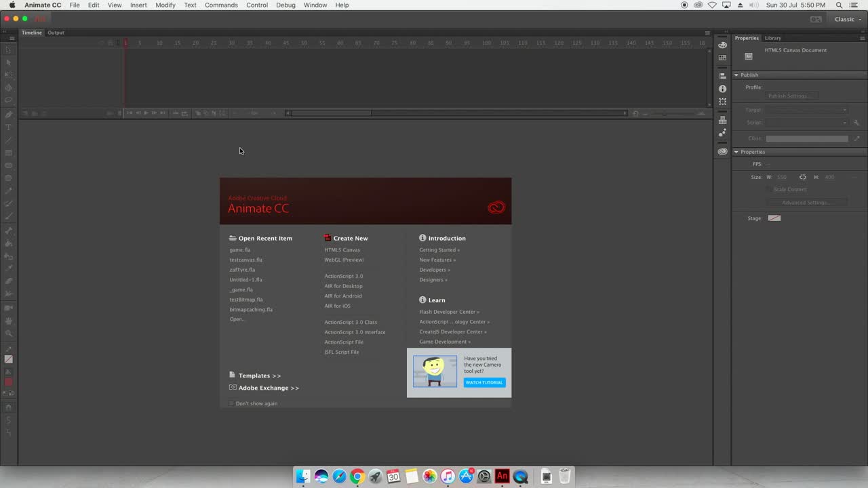
Task: Click the Stage color swatch
Action: (774, 218)
